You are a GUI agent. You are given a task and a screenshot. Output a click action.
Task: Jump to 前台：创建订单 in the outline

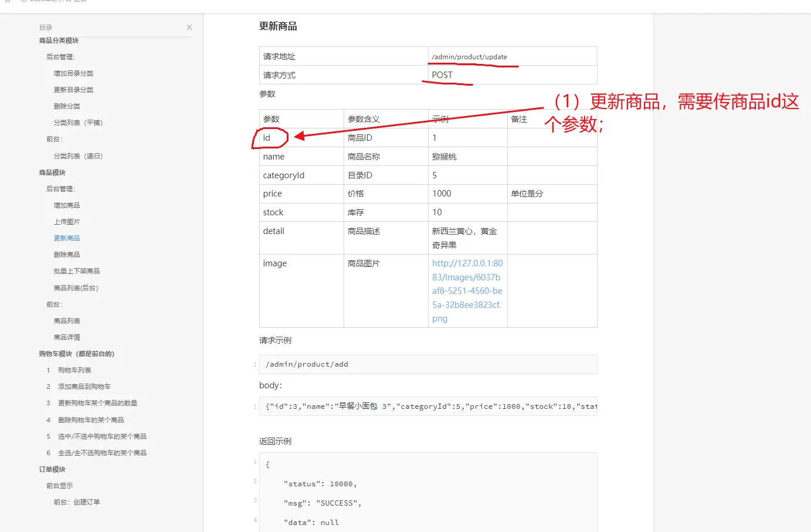[77, 502]
